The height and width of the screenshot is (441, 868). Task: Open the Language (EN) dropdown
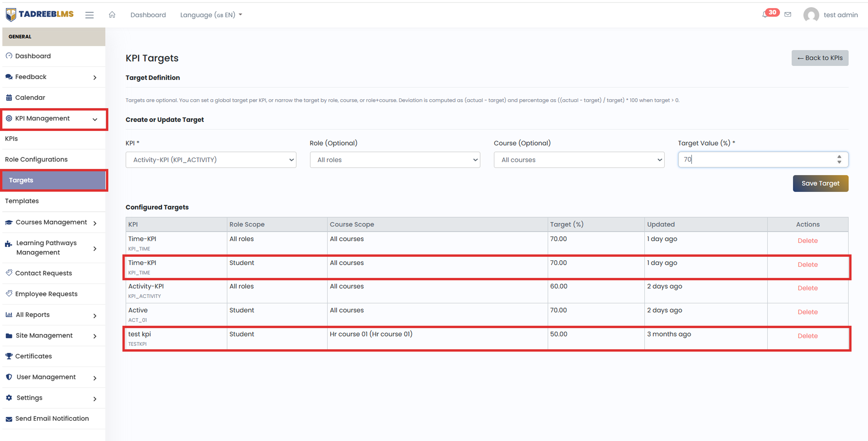(211, 15)
